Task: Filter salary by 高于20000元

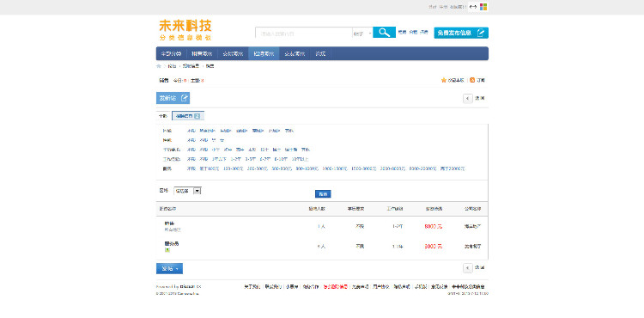Action: (x=453, y=168)
